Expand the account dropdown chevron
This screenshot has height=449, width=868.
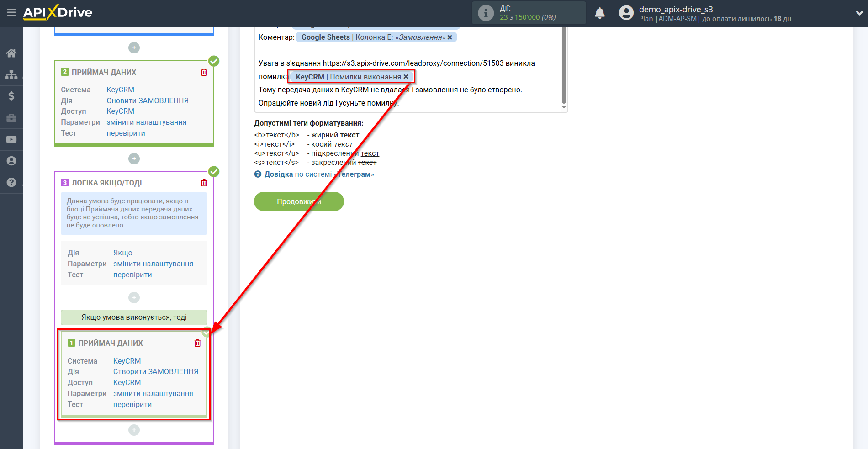pyautogui.click(x=859, y=13)
